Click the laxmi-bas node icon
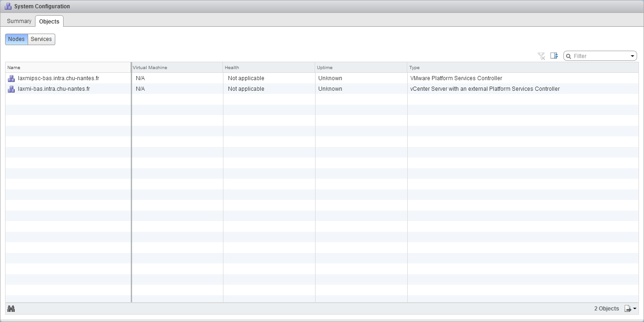The width and height of the screenshot is (644, 322). [12, 89]
